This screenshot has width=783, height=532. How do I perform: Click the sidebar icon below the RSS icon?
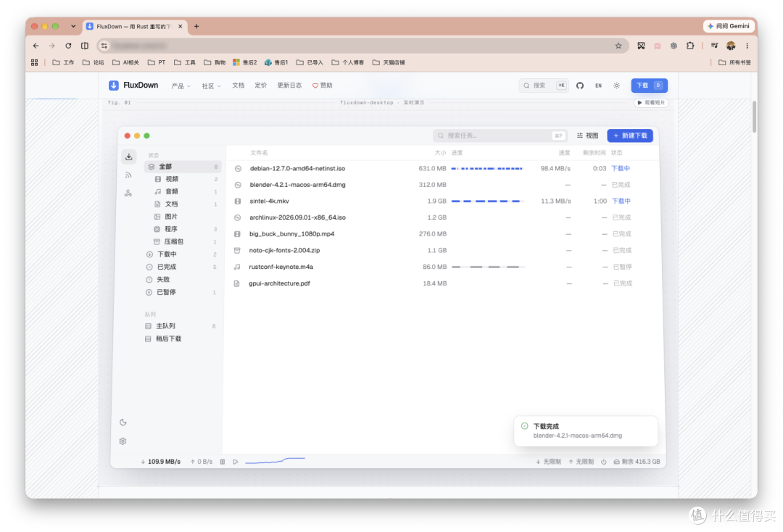[x=128, y=193]
